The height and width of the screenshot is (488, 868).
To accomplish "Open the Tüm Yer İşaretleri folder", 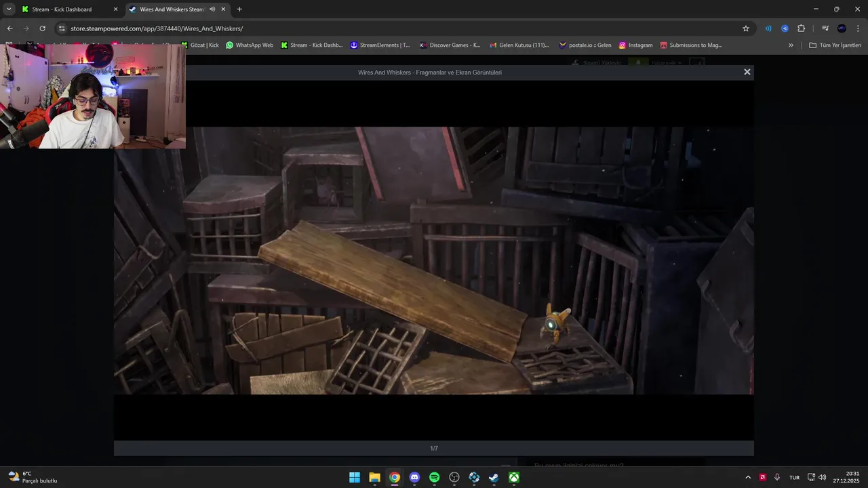I will pos(835,45).
